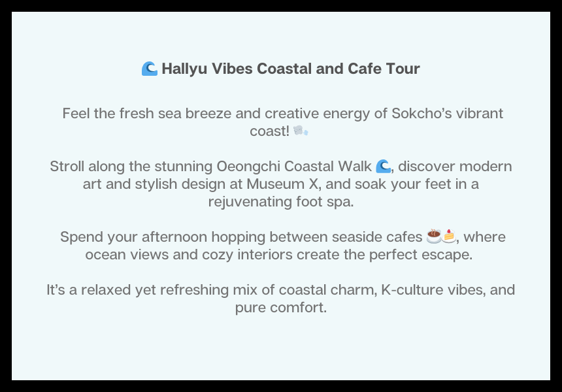Click the "pure comfort" closing line
The width and height of the screenshot is (562, 392).
coord(281,307)
